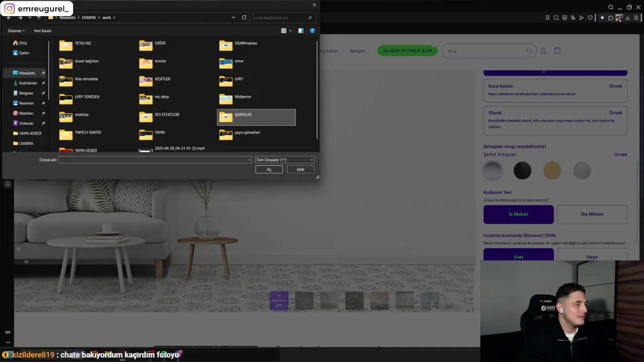Open Müzikler in the navigation pane
Viewport: 644px width, 362px height.
(25, 113)
